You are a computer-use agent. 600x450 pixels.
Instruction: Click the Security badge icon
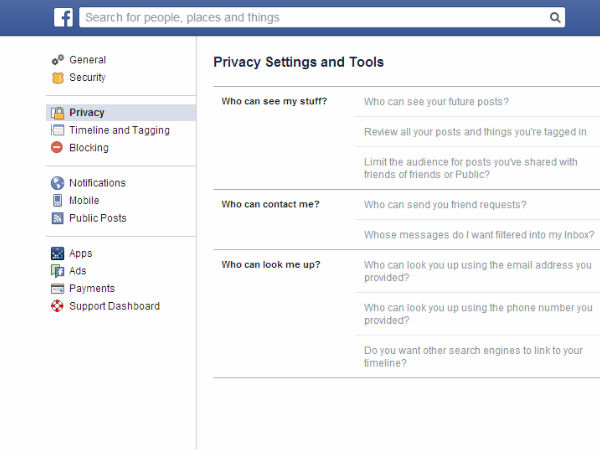(x=58, y=78)
